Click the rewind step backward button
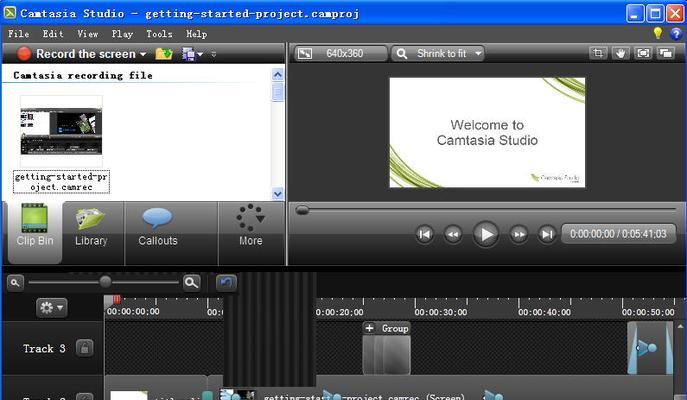The image size is (687, 400). coord(453,234)
